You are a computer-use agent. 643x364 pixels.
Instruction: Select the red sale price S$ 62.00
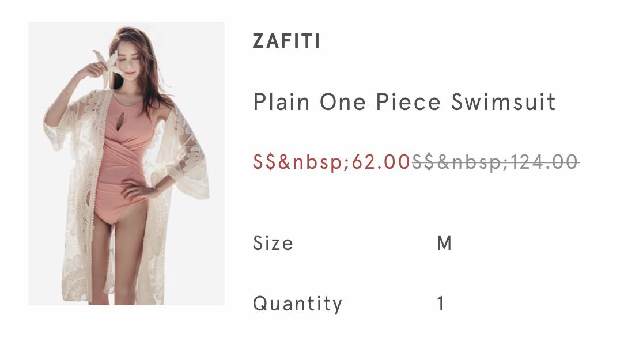331,162
